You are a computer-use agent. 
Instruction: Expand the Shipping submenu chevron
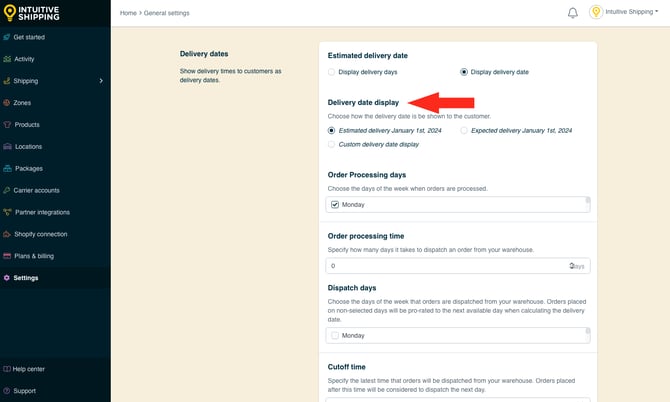click(101, 81)
